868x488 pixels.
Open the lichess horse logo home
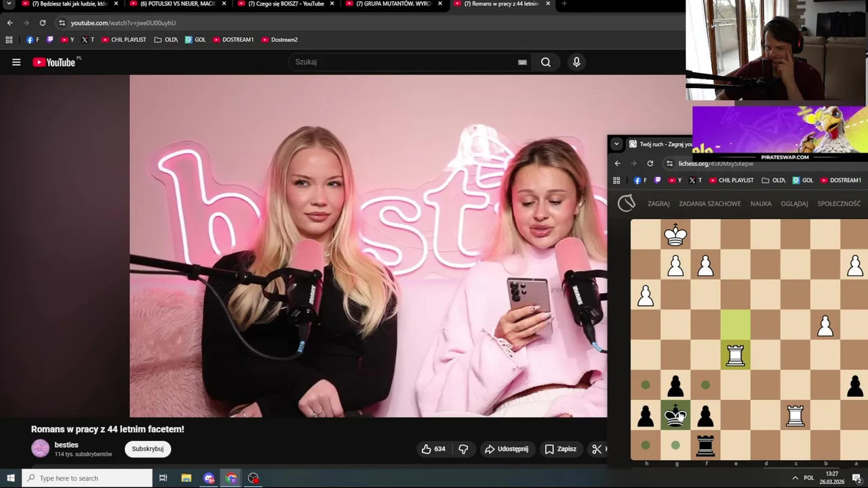point(627,203)
